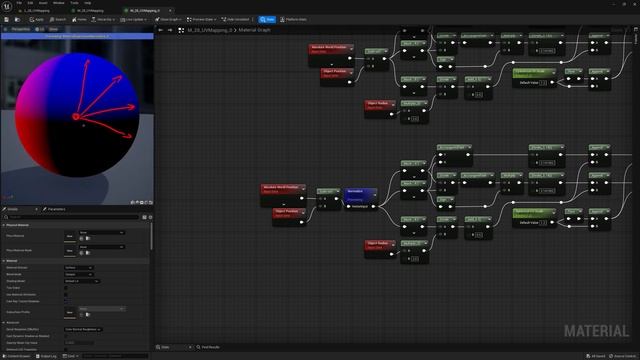Screen dimensions: 640x360
Task: Click the Opacity Mask Clip Value field
Action: [x=78, y=343]
